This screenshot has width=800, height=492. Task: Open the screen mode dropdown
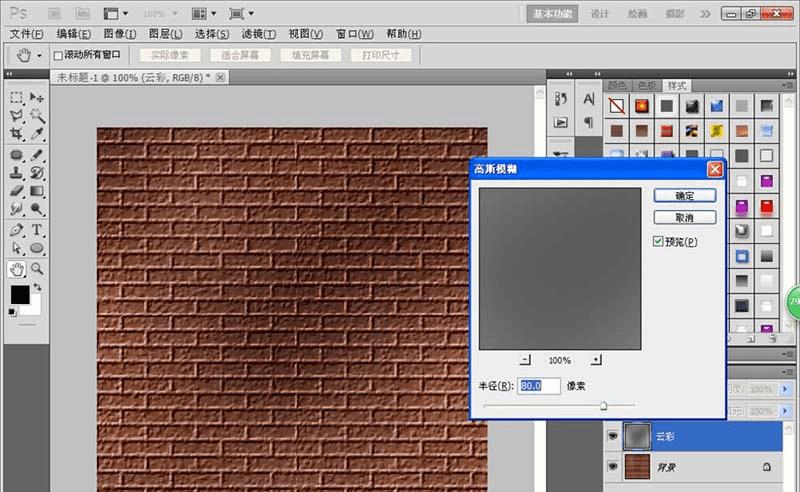pyautogui.click(x=243, y=14)
